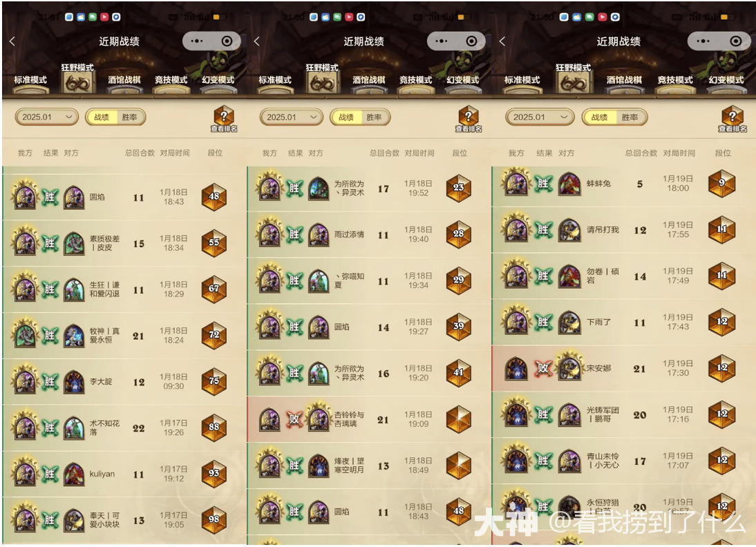This screenshot has height=547, width=756.
Task: Select 竞技模式 tab in right panel
Action: coord(675,81)
